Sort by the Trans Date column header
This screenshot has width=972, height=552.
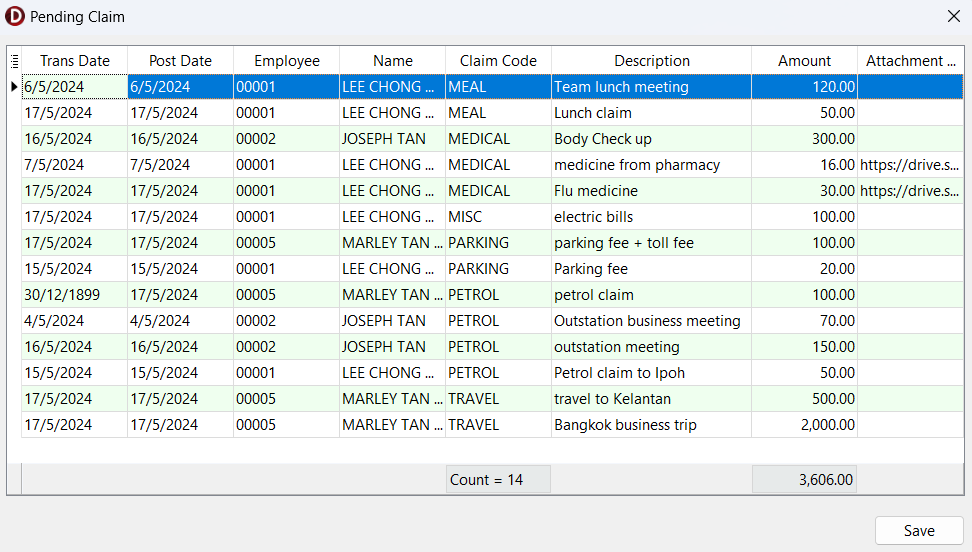tap(75, 61)
